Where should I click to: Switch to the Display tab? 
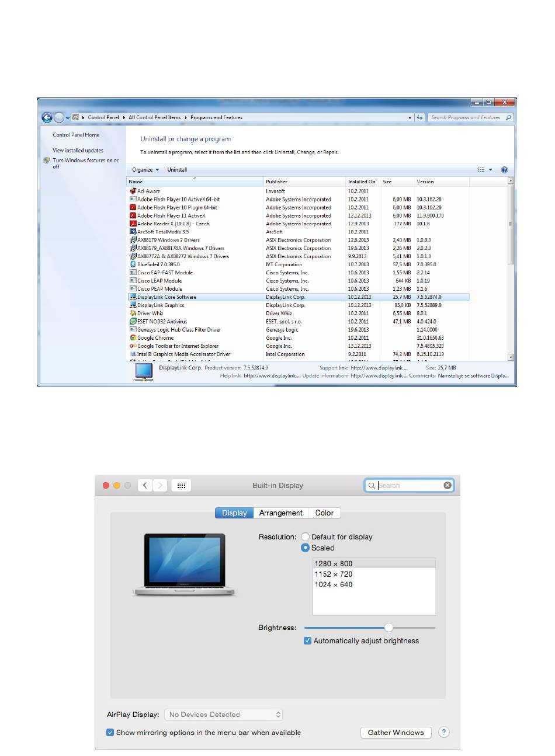point(234,513)
